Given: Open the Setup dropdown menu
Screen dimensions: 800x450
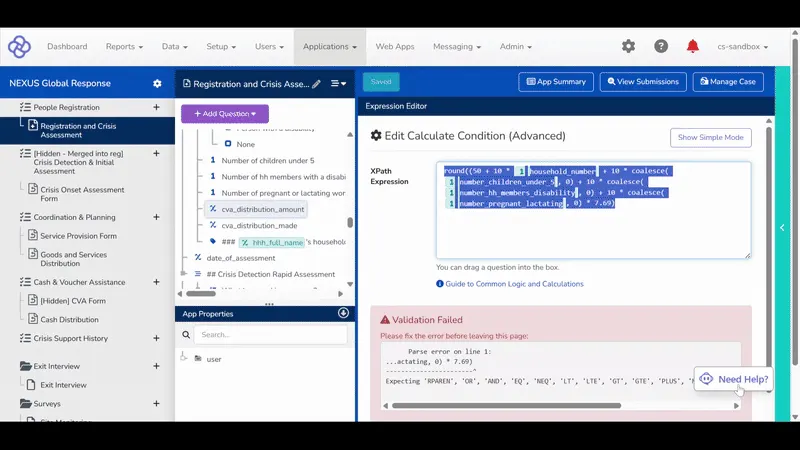Looking at the screenshot, I should coord(221,46).
